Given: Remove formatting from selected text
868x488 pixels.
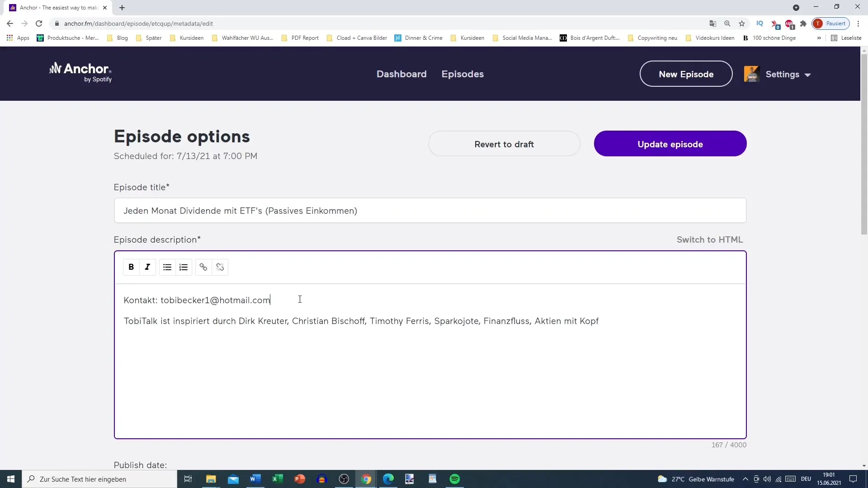Looking at the screenshot, I should [x=220, y=267].
